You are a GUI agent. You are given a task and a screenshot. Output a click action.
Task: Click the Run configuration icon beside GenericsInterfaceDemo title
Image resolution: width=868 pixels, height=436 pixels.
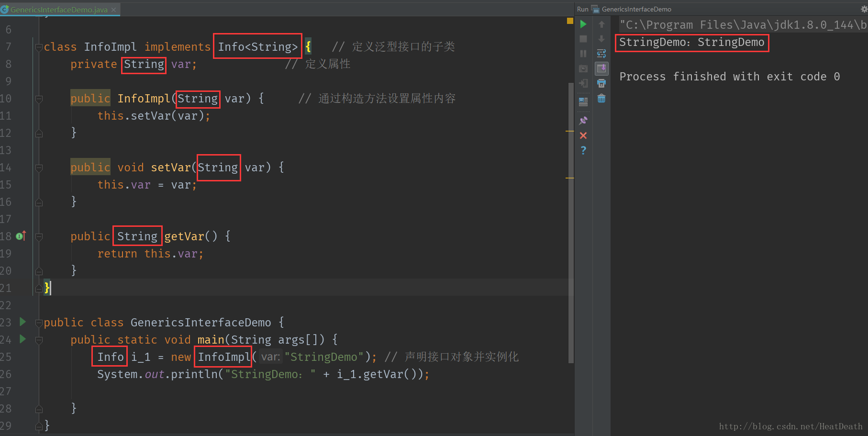[x=595, y=9]
